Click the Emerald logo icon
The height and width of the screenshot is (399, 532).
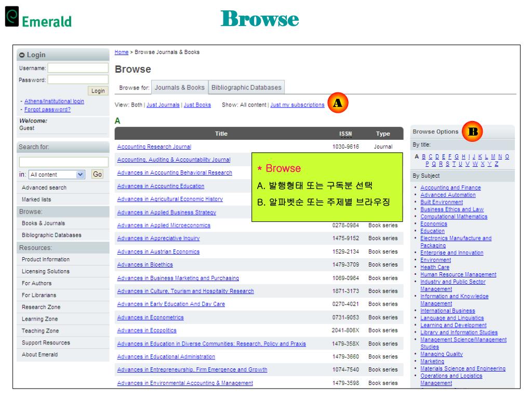point(12,16)
